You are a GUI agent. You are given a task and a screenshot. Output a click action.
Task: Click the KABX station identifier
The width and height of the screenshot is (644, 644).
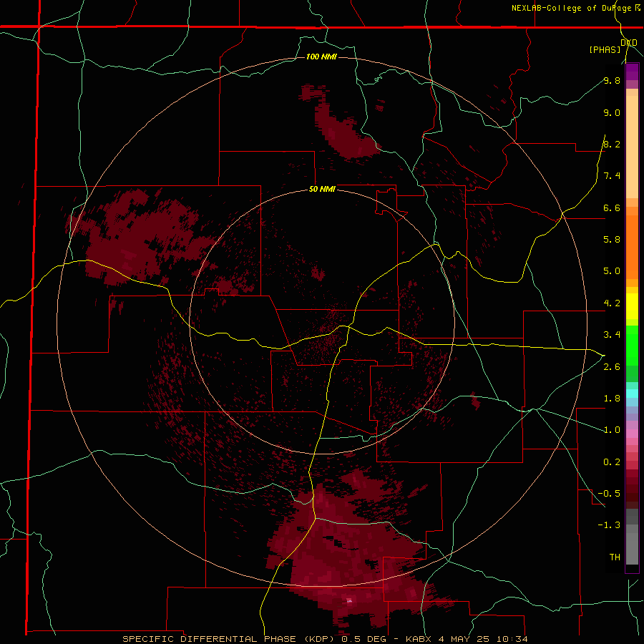pyautogui.click(x=418, y=639)
